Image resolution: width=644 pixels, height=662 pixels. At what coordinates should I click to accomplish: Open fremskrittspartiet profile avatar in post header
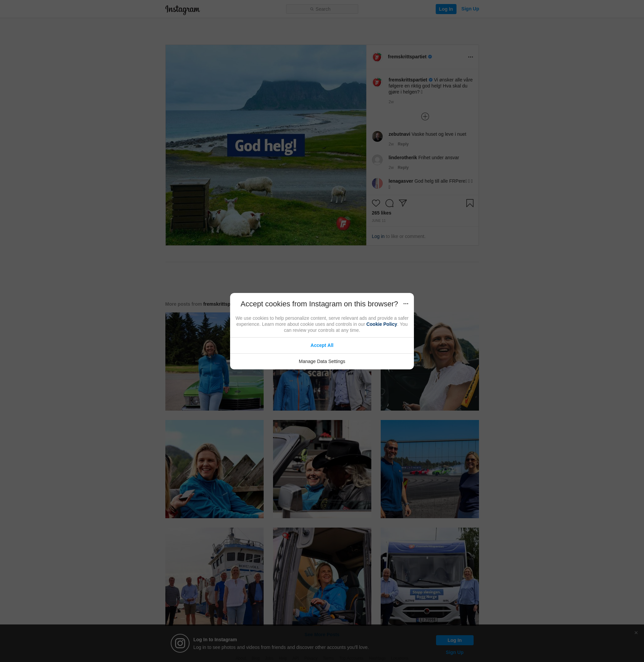[377, 57]
